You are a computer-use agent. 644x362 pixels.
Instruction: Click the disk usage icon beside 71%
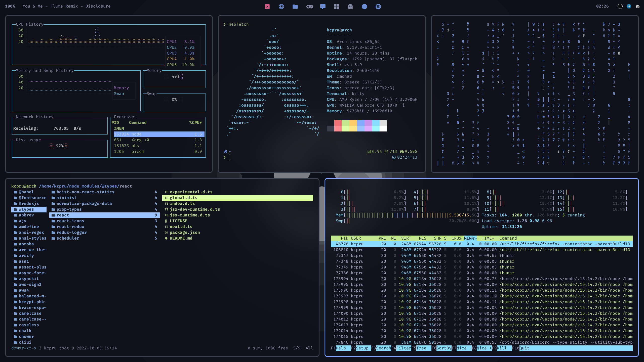click(x=386, y=152)
